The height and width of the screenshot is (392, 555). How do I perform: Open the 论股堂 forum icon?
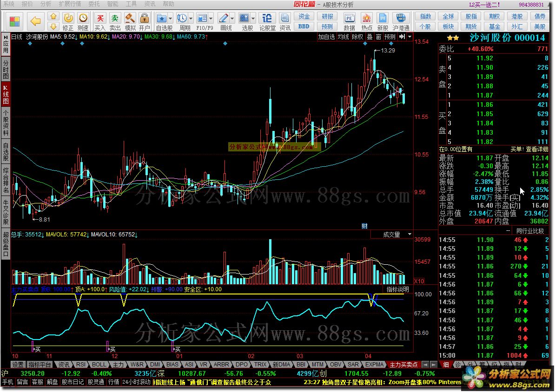coord(267,21)
